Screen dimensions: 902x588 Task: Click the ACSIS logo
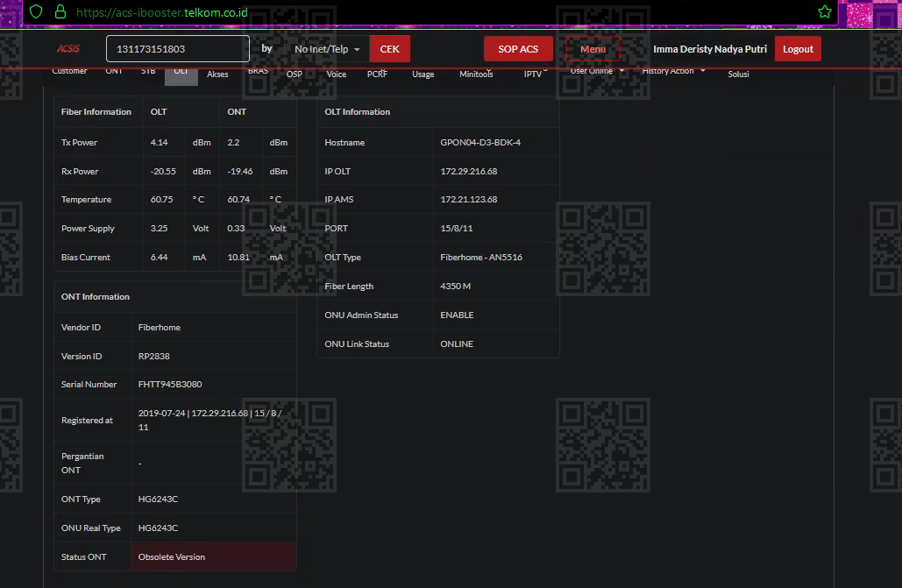pyautogui.click(x=68, y=49)
